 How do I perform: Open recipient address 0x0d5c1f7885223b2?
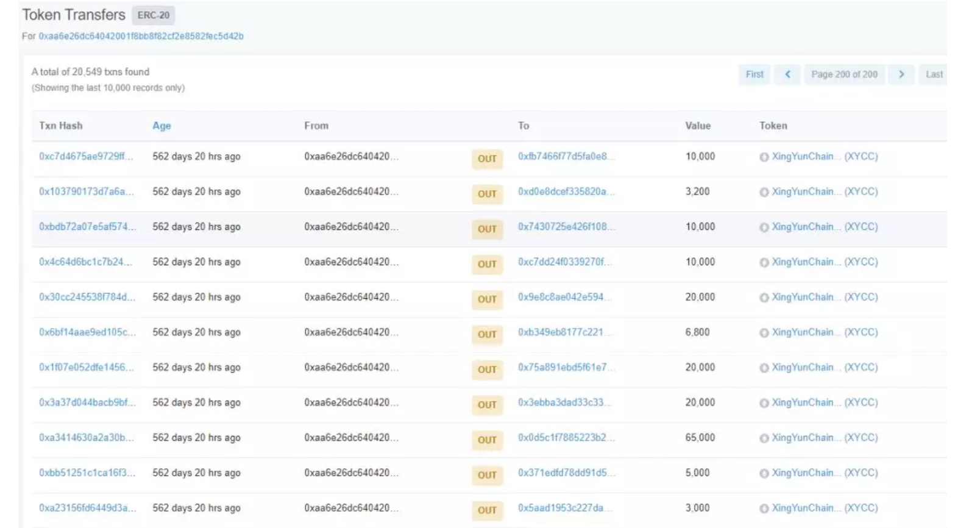click(566, 438)
